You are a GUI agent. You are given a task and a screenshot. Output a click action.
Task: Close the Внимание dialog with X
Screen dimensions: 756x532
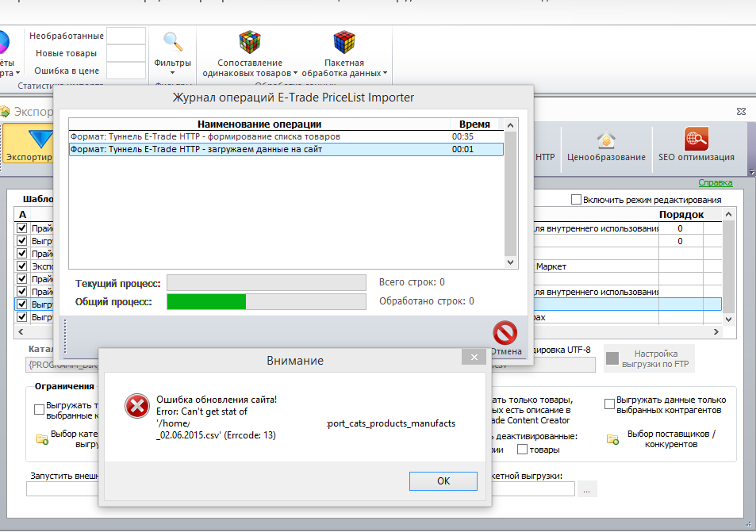(x=474, y=357)
